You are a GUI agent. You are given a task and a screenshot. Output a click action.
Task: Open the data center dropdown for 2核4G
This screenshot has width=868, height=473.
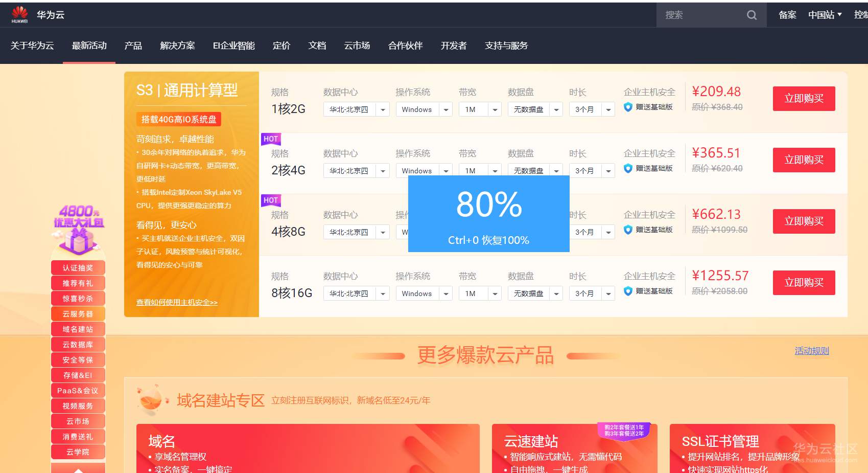pyautogui.click(x=356, y=171)
